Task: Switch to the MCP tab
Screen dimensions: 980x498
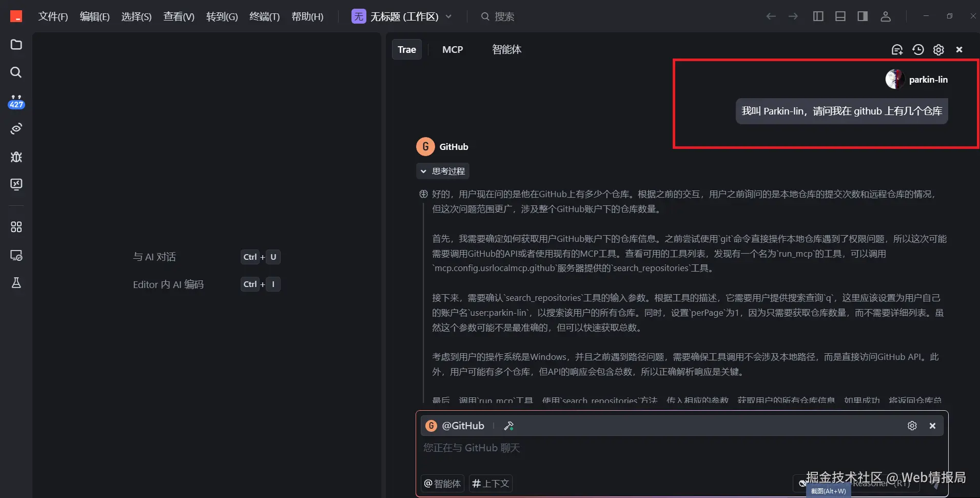Action: (x=452, y=49)
